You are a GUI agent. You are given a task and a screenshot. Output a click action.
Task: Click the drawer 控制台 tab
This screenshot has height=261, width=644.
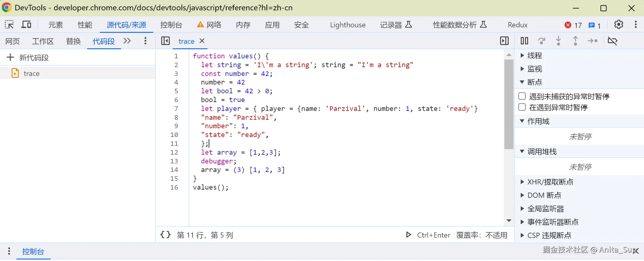click(x=33, y=251)
